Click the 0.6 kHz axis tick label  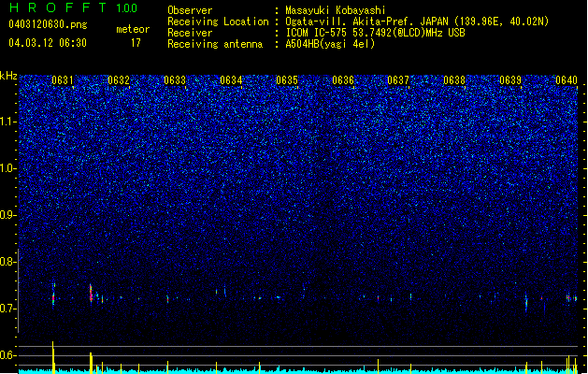8,355
